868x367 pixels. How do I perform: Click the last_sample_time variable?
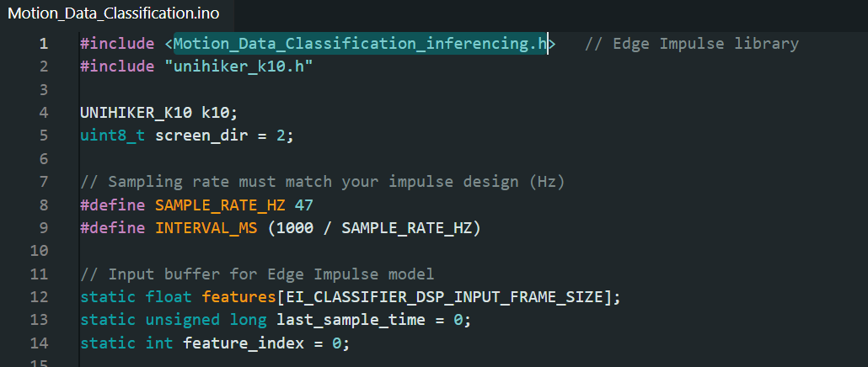pyautogui.click(x=351, y=321)
